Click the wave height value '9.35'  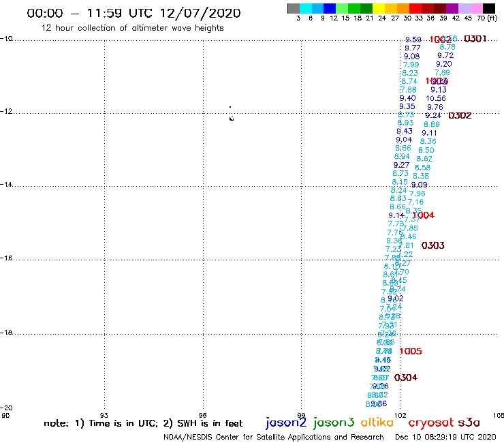407,106
